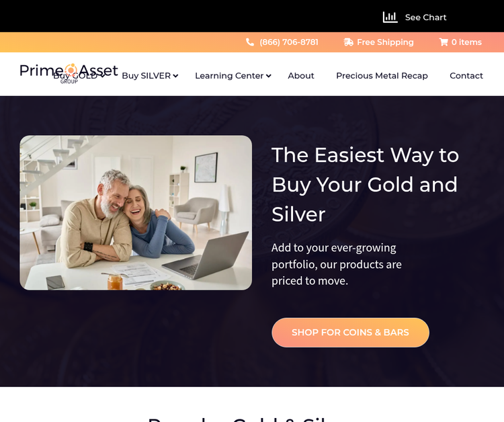Click the Learning Center menu label

[229, 75]
